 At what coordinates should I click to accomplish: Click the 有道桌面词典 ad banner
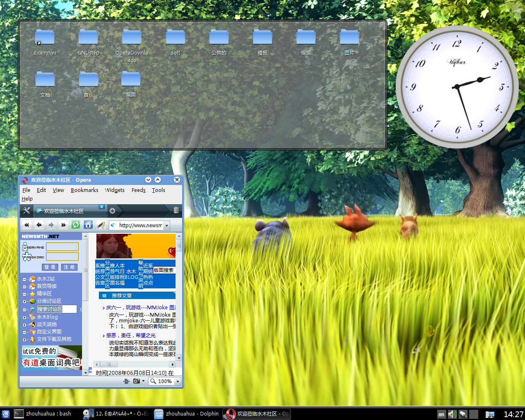pos(52,357)
